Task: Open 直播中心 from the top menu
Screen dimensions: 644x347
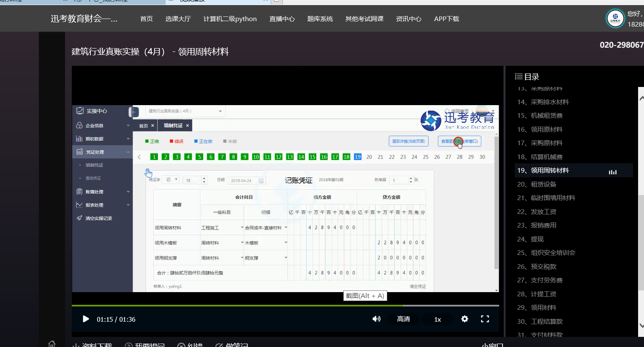Action: (282, 19)
